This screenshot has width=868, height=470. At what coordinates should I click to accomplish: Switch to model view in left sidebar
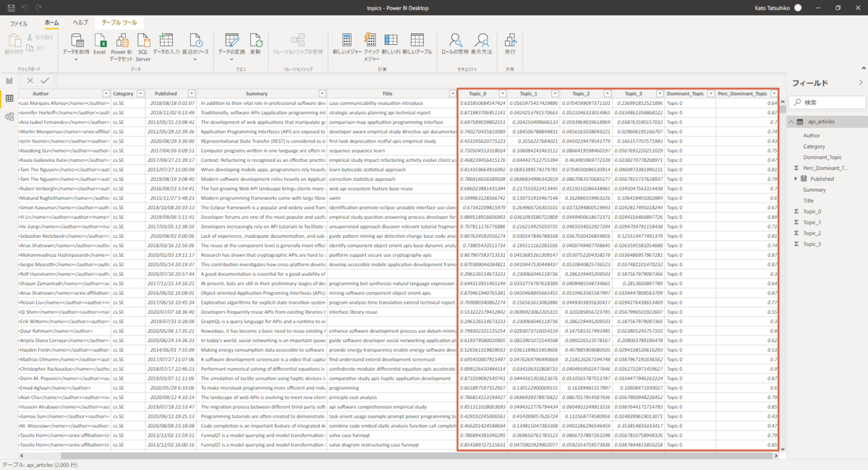(9, 116)
